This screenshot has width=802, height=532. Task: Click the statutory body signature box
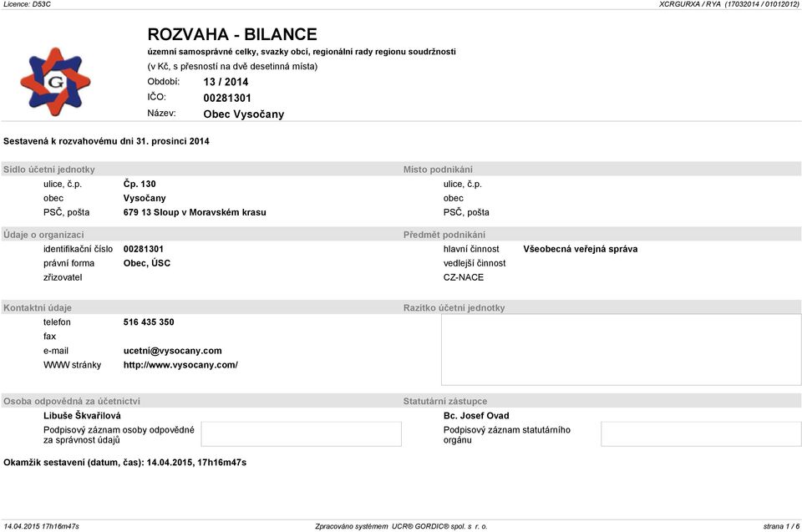coord(701,433)
